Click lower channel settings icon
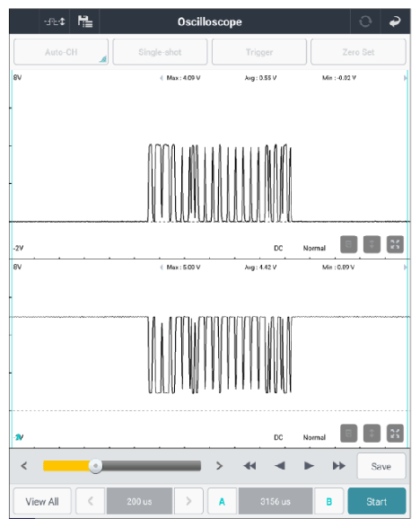The image size is (420, 527). (349, 434)
